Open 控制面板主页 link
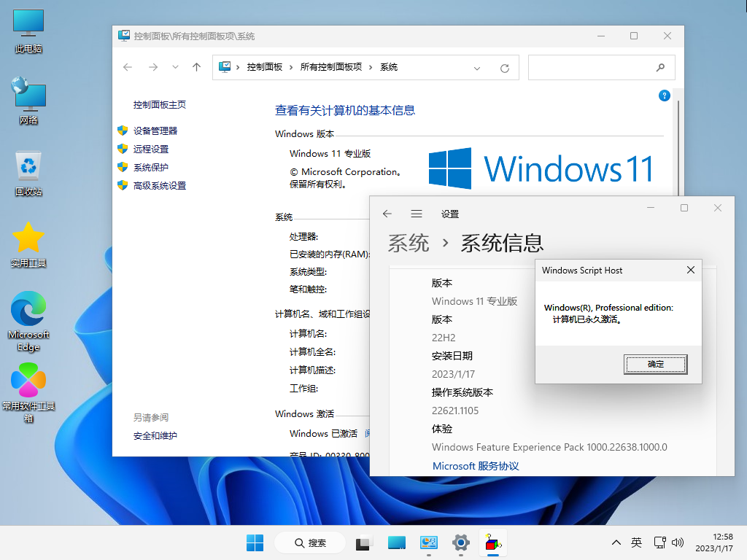 160,105
